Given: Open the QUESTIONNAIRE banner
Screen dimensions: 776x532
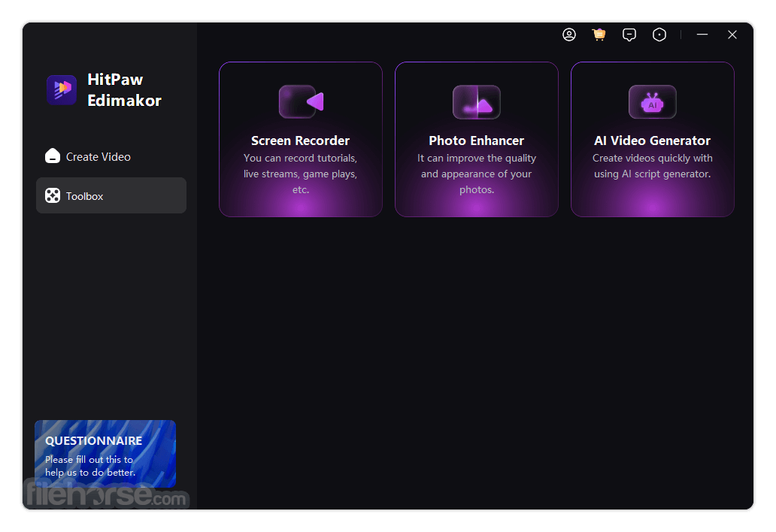Looking at the screenshot, I should click(105, 454).
